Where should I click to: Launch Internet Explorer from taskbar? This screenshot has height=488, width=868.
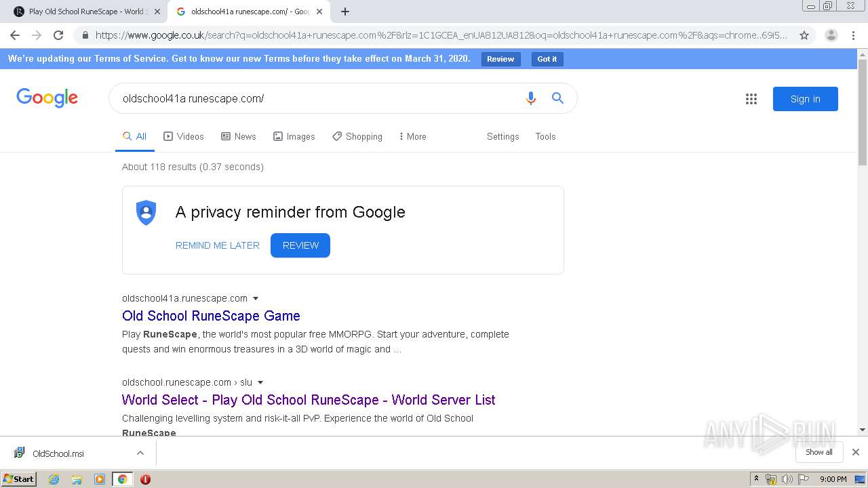[54, 479]
